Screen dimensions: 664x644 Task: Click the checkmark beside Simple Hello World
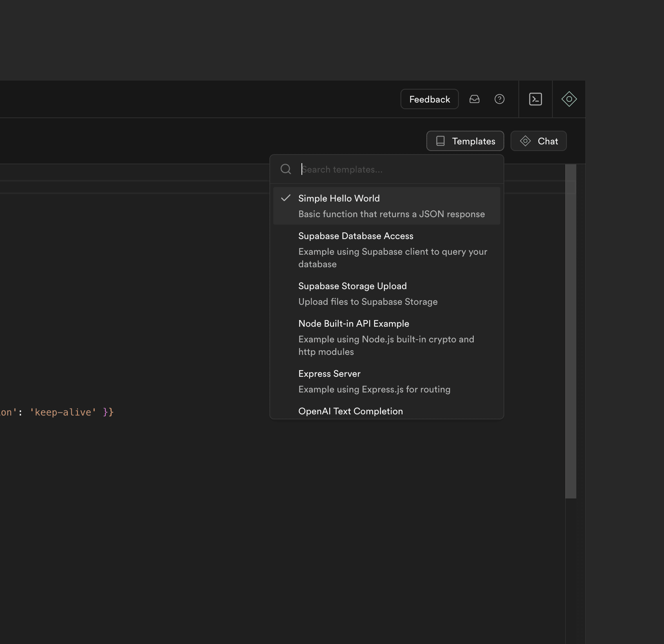click(x=286, y=198)
